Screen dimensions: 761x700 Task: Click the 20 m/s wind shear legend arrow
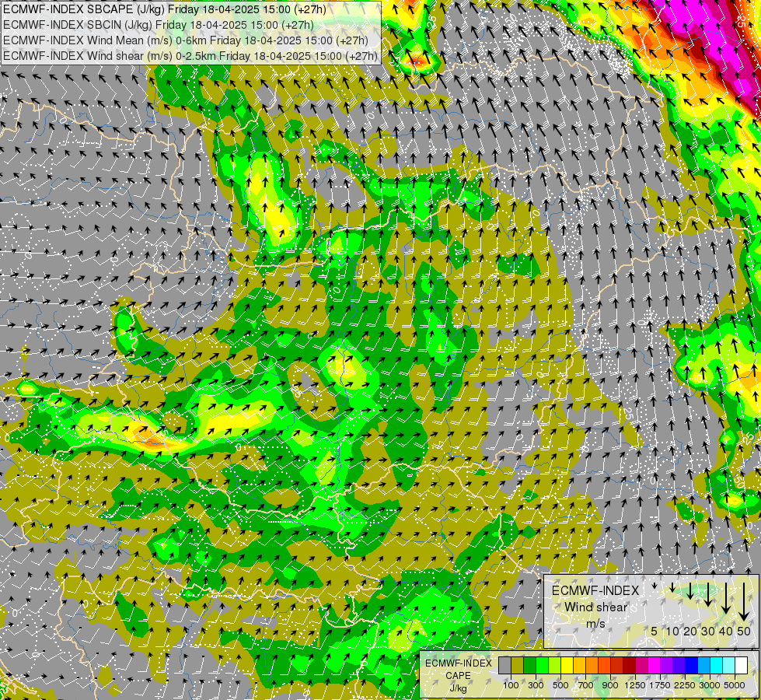(690, 590)
